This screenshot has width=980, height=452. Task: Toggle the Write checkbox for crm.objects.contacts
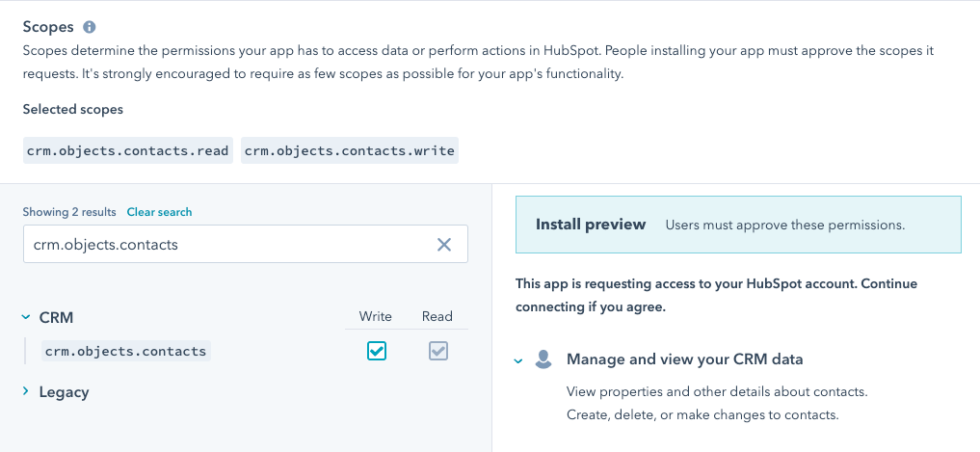[377, 352]
